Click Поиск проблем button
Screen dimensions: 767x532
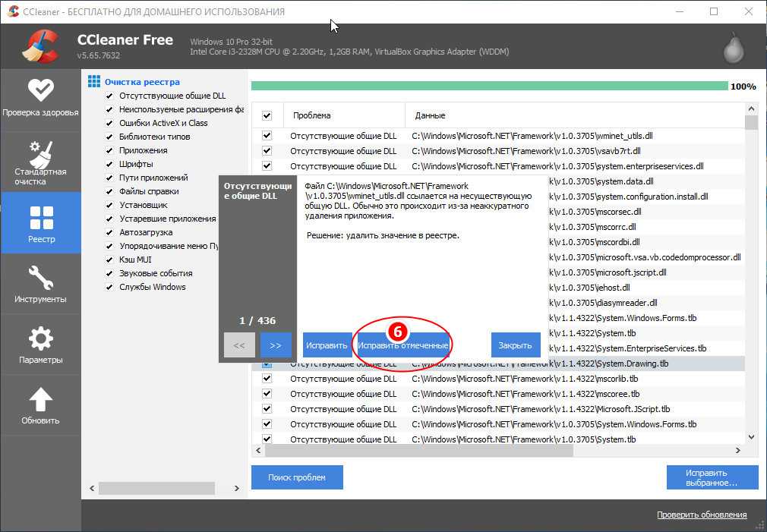click(297, 477)
